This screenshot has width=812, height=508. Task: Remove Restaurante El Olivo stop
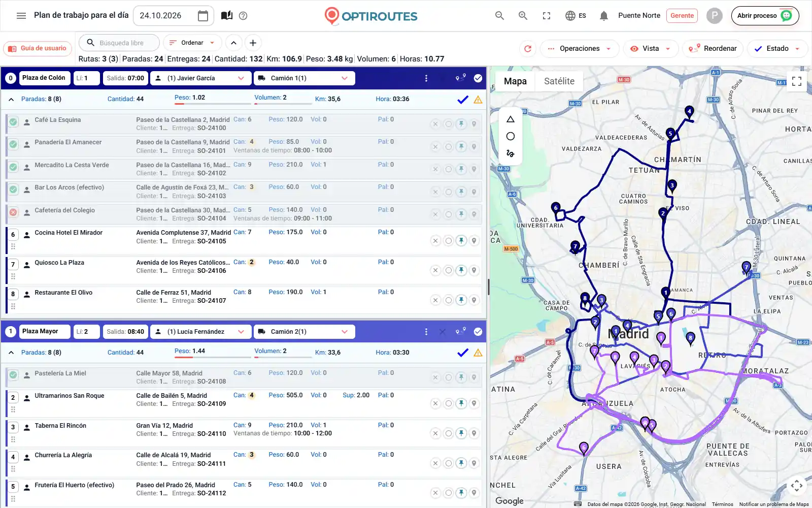(x=435, y=300)
